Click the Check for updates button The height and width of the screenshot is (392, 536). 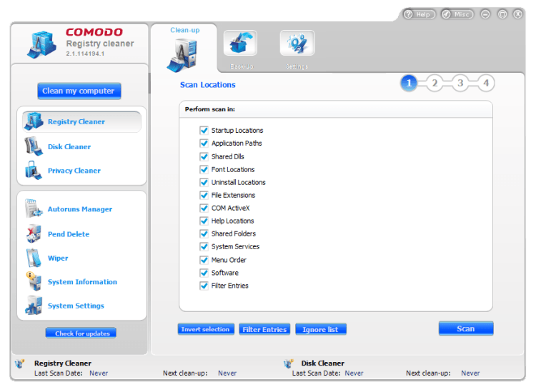point(81,333)
